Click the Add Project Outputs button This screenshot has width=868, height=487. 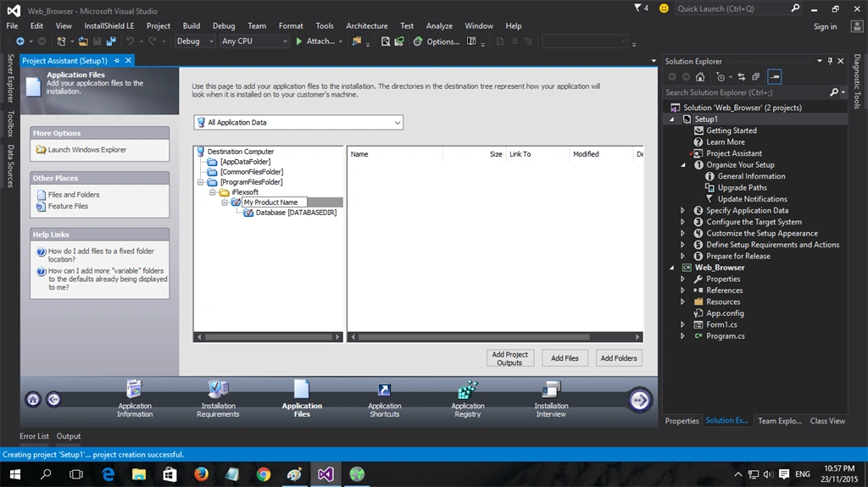pos(509,358)
